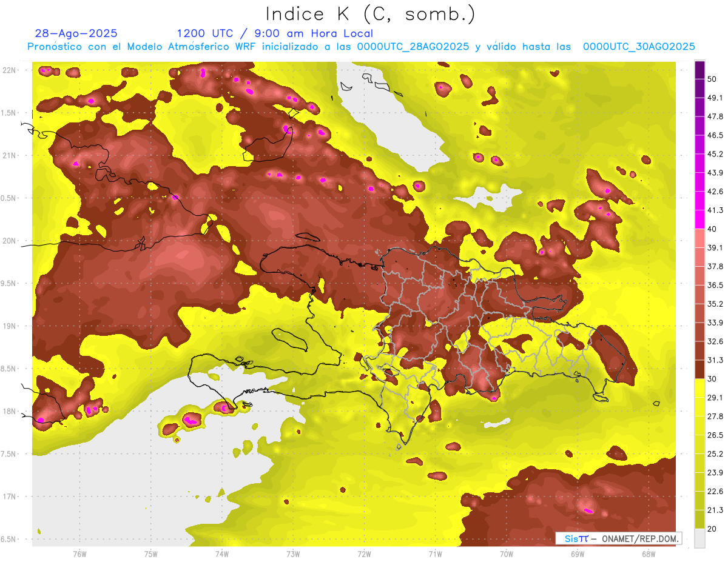
Task: Click the '22.6' legend value
Action: click(x=715, y=492)
